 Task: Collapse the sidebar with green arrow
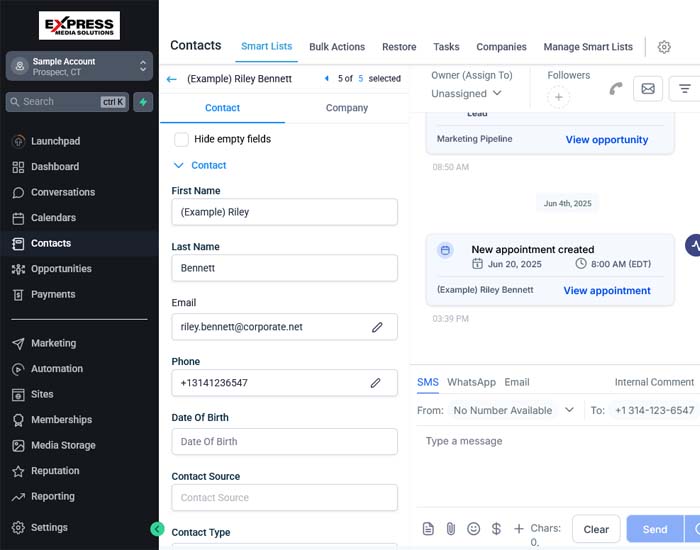click(x=157, y=529)
